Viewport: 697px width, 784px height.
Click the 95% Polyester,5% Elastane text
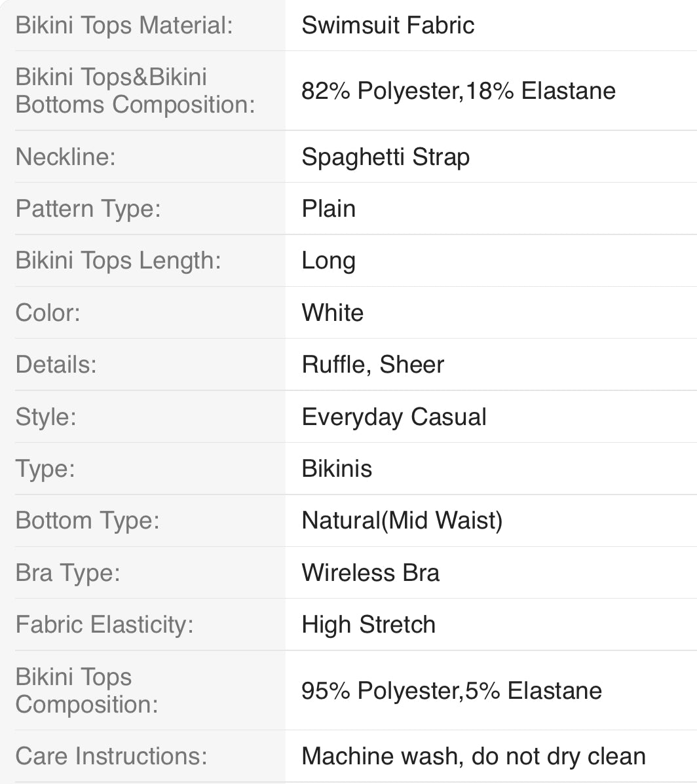(451, 690)
